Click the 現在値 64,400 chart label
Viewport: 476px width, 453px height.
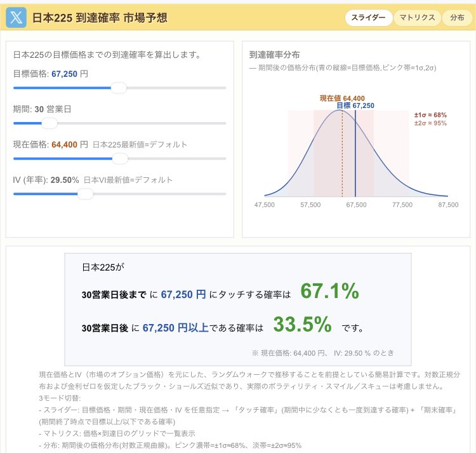[x=342, y=98]
